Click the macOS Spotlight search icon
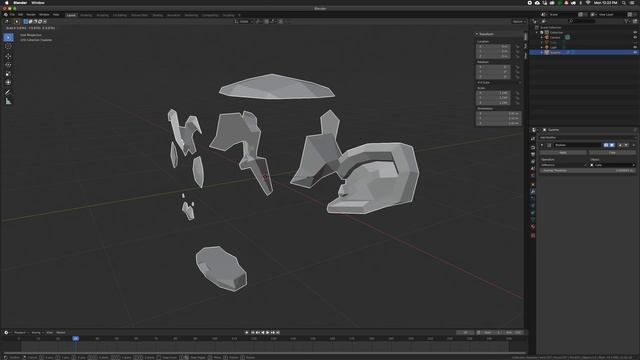The height and width of the screenshot is (360, 640). (624, 2)
